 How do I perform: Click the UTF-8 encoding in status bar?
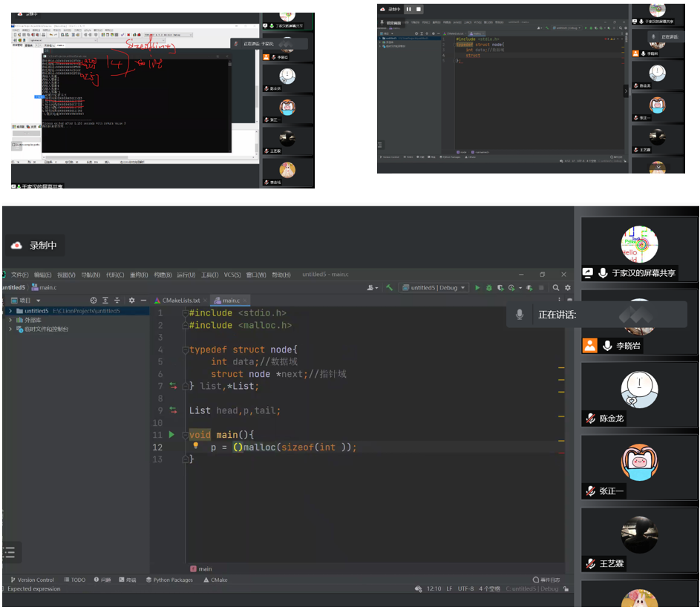(x=465, y=589)
